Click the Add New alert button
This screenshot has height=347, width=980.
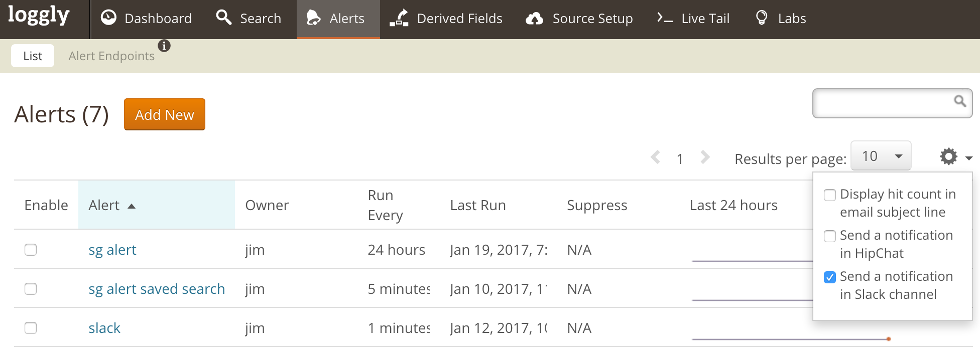point(164,115)
